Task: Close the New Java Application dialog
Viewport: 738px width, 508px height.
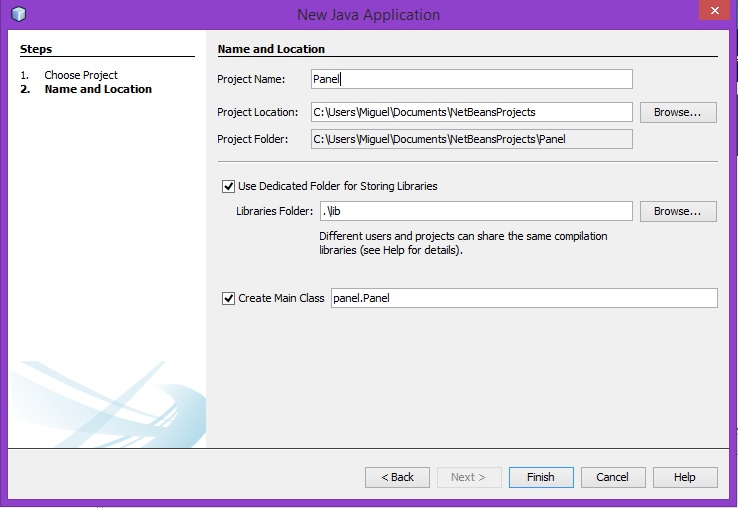Action: (714, 11)
